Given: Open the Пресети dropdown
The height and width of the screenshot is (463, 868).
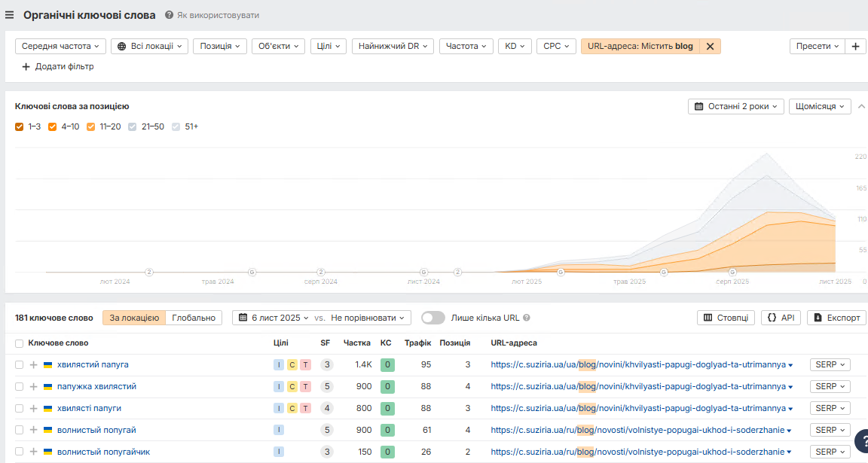Looking at the screenshot, I should click(x=817, y=47).
